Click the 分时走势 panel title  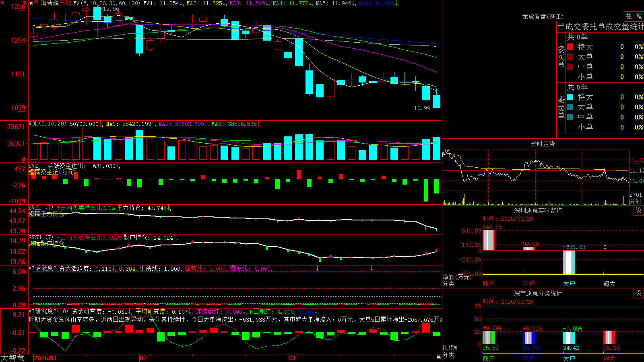pyautogui.click(x=543, y=144)
